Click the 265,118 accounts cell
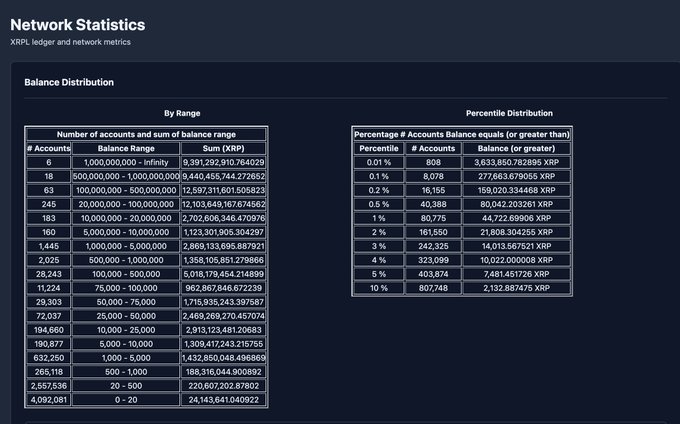The image size is (680, 424). coord(49,372)
